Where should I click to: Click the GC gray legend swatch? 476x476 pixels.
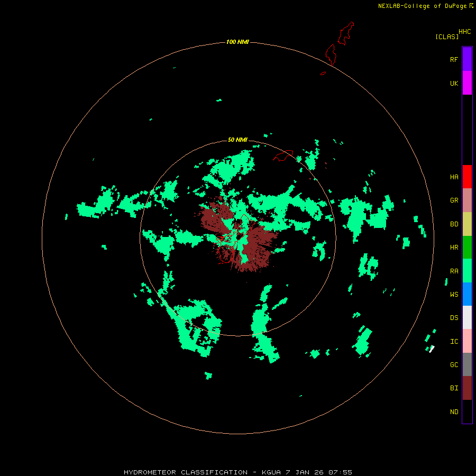[467, 364]
